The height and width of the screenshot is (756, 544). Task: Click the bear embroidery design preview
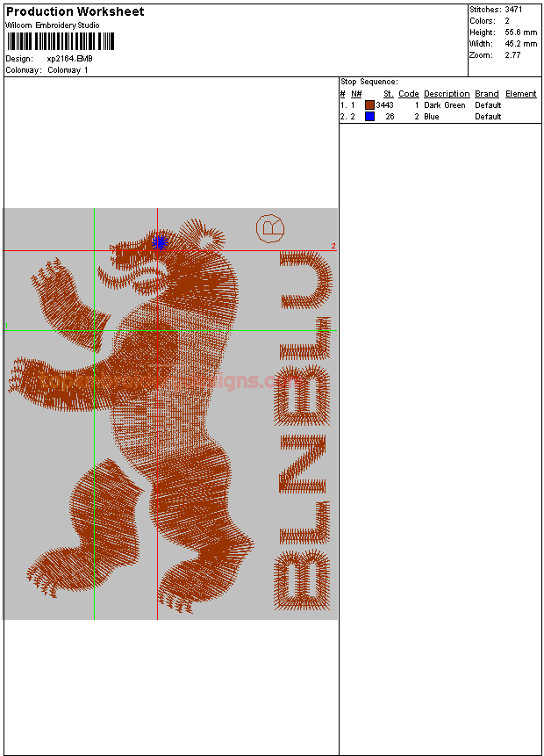click(x=170, y=414)
